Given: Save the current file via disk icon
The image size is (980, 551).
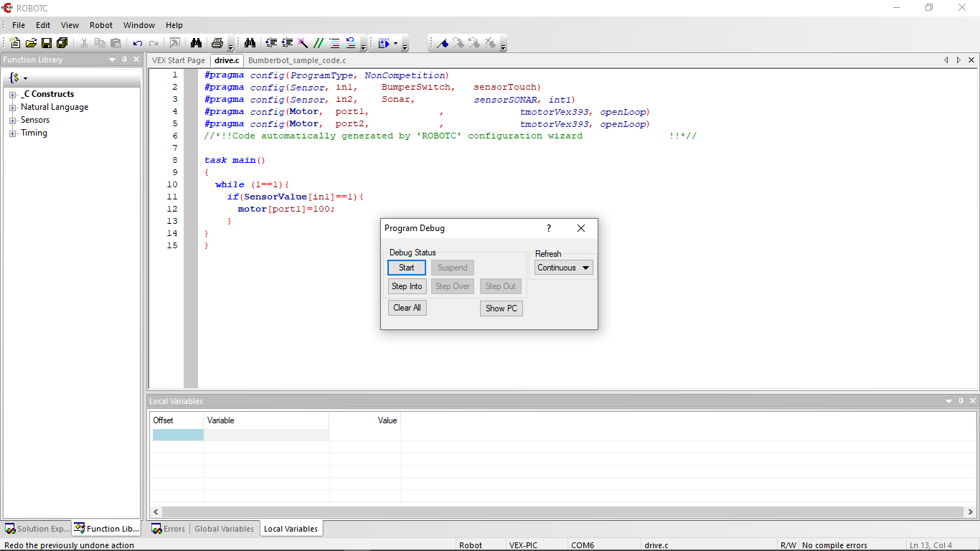Looking at the screenshot, I should (47, 43).
